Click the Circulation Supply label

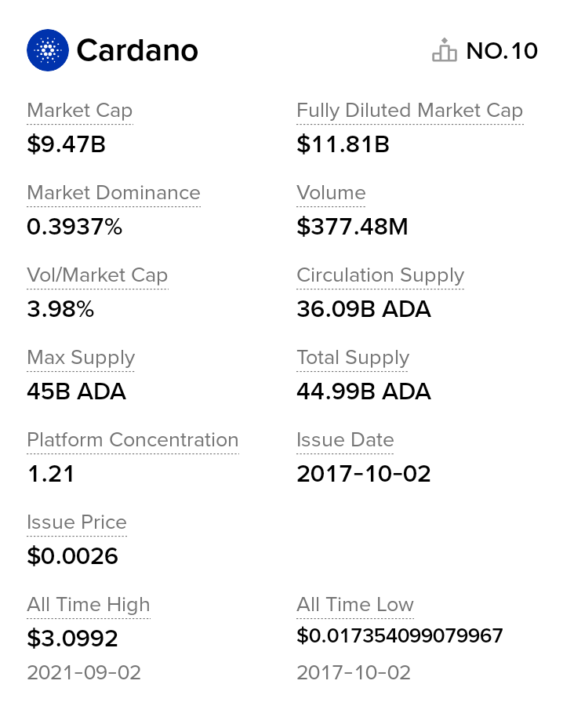[380, 275]
